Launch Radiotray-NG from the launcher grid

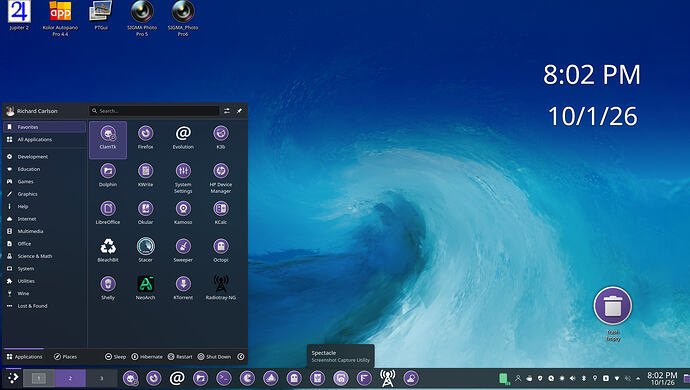coord(221,288)
